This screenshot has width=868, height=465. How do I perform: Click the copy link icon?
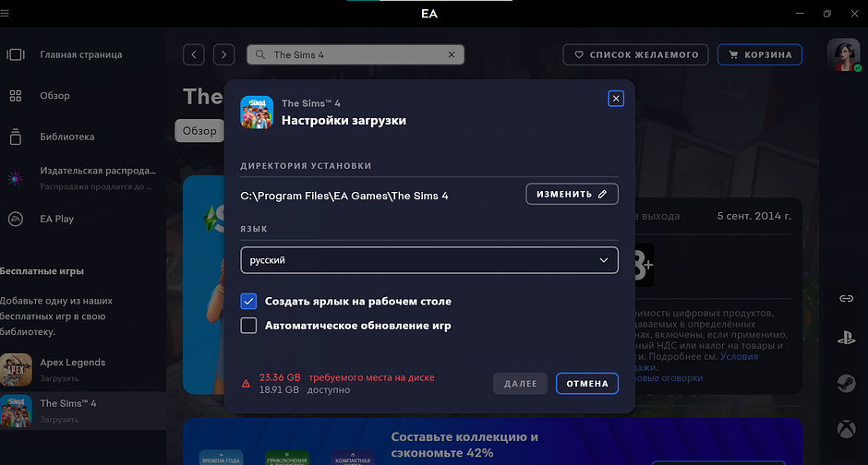click(847, 299)
